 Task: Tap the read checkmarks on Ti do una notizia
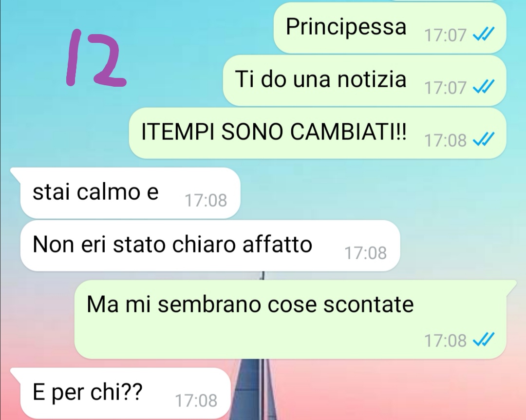pos(484,87)
